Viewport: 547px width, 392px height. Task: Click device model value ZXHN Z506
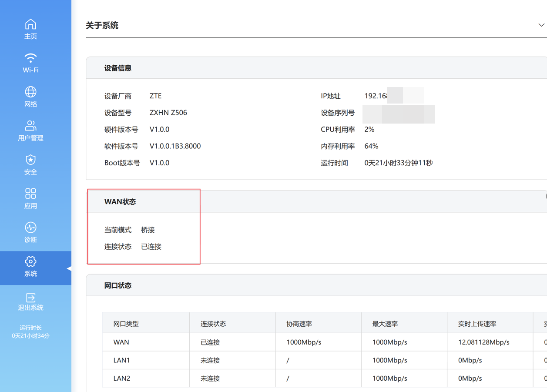pyautogui.click(x=168, y=113)
